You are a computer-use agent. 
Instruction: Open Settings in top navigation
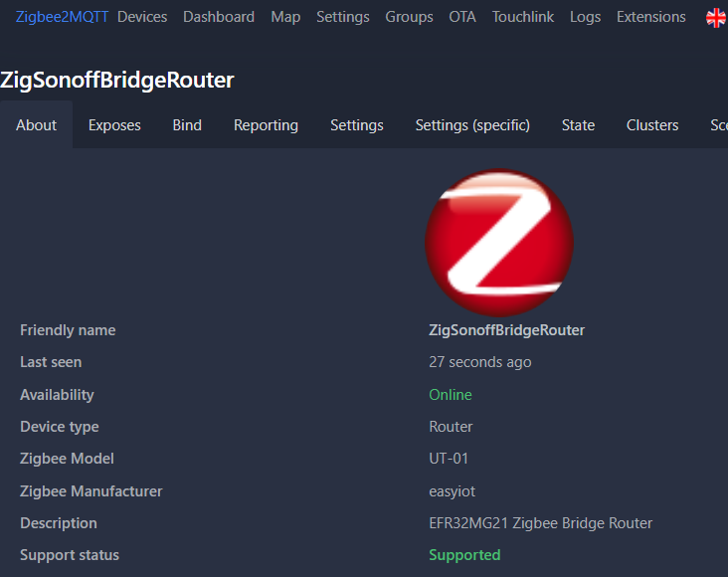tap(343, 17)
